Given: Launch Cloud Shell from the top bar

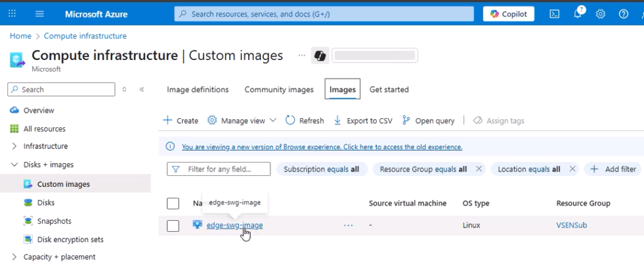Looking at the screenshot, I should pyautogui.click(x=555, y=14).
